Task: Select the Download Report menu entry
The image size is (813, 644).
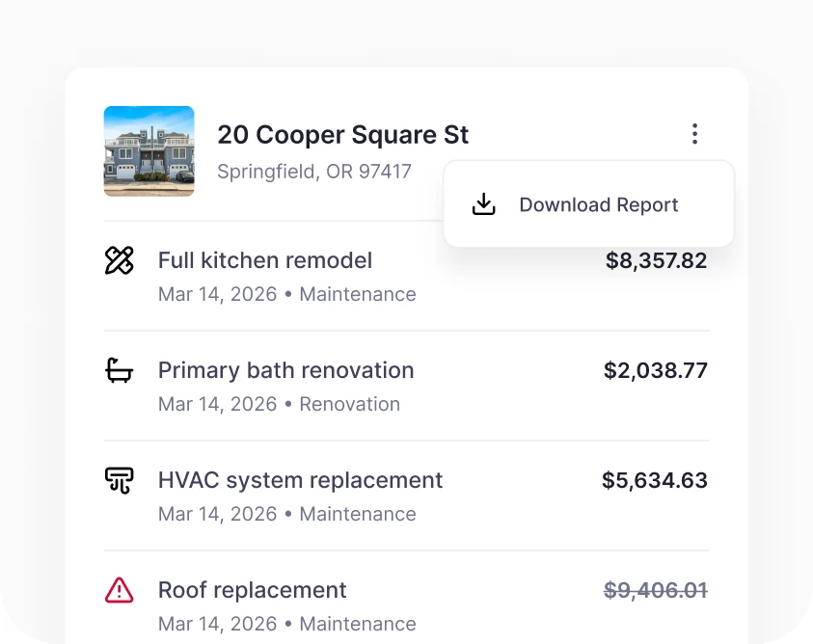Action: coord(588,204)
